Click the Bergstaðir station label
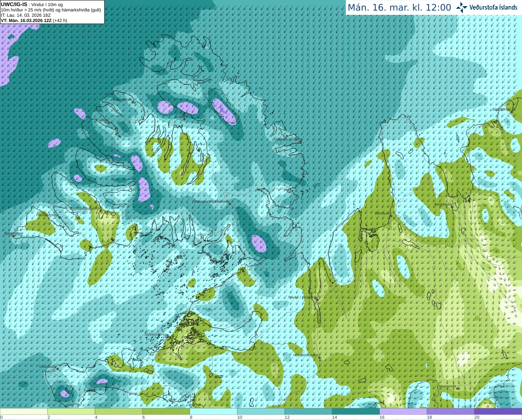 pos(443,204)
